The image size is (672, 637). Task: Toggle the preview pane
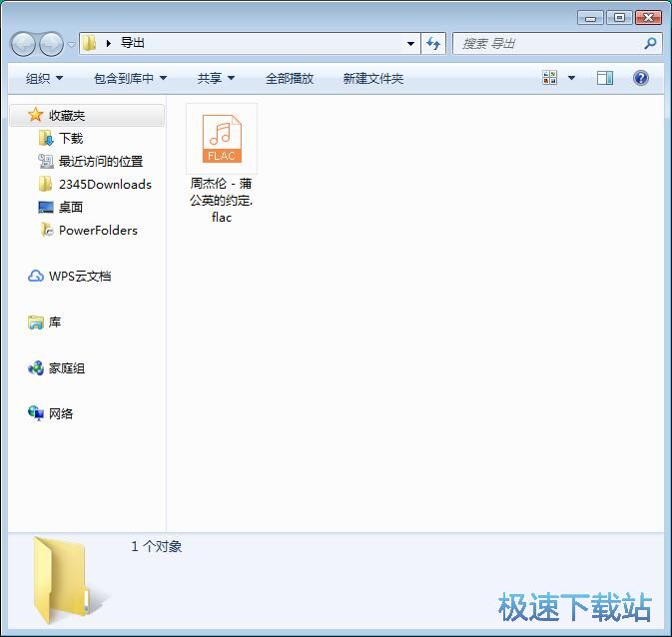coord(605,78)
